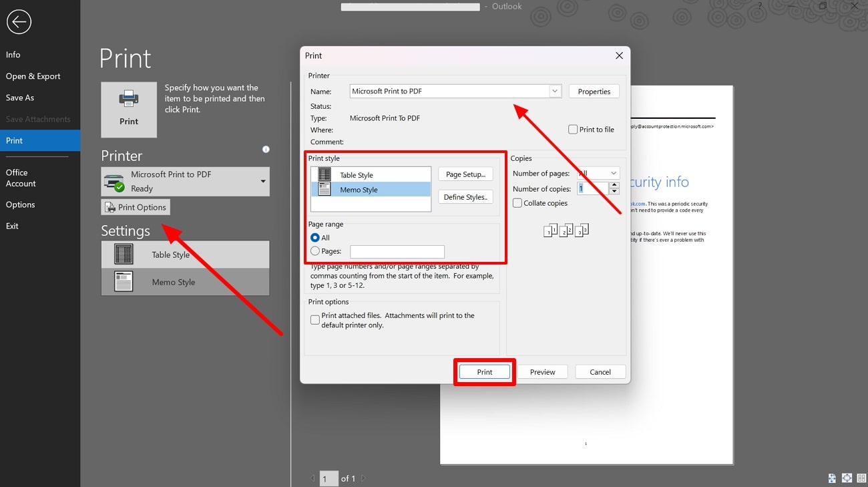Open printer Properties in the dialog
Image resolution: width=868 pixels, height=487 pixels.
[x=594, y=92]
